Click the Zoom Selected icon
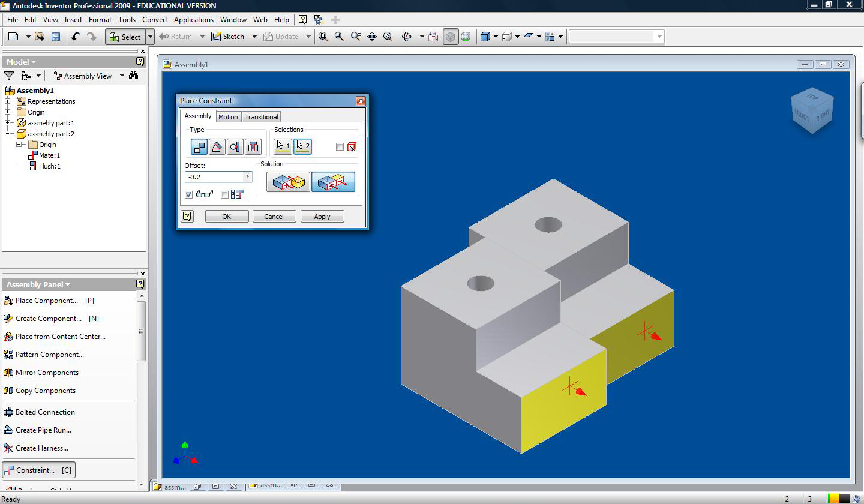864x504 pixels. pyautogui.click(x=388, y=37)
